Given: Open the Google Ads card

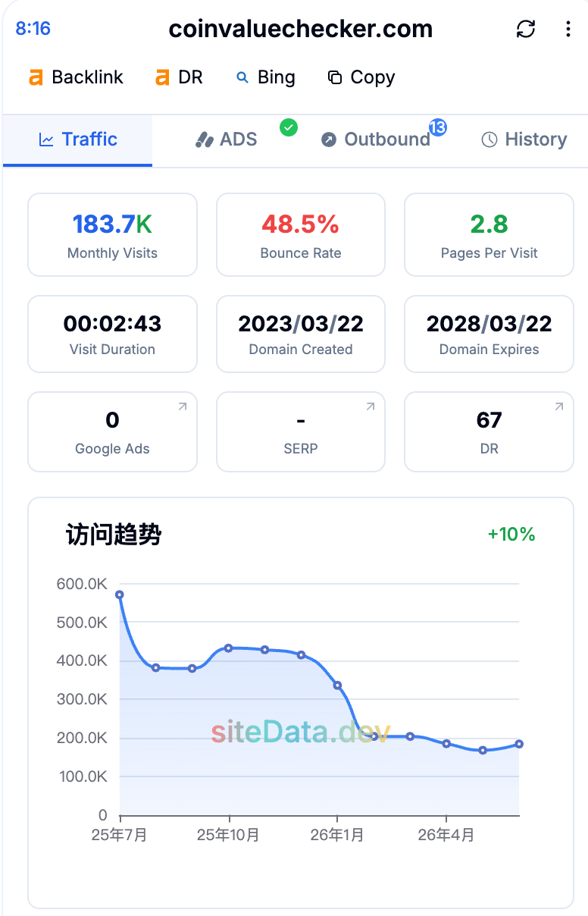Looking at the screenshot, I should (113, 431).
